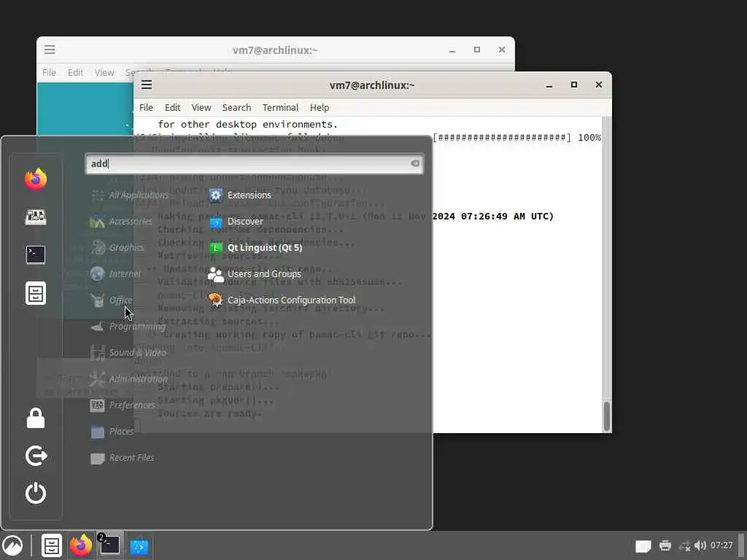This screenshot has height=560, width=747.
Task: Click the power off icon
Action: [36, 494]
